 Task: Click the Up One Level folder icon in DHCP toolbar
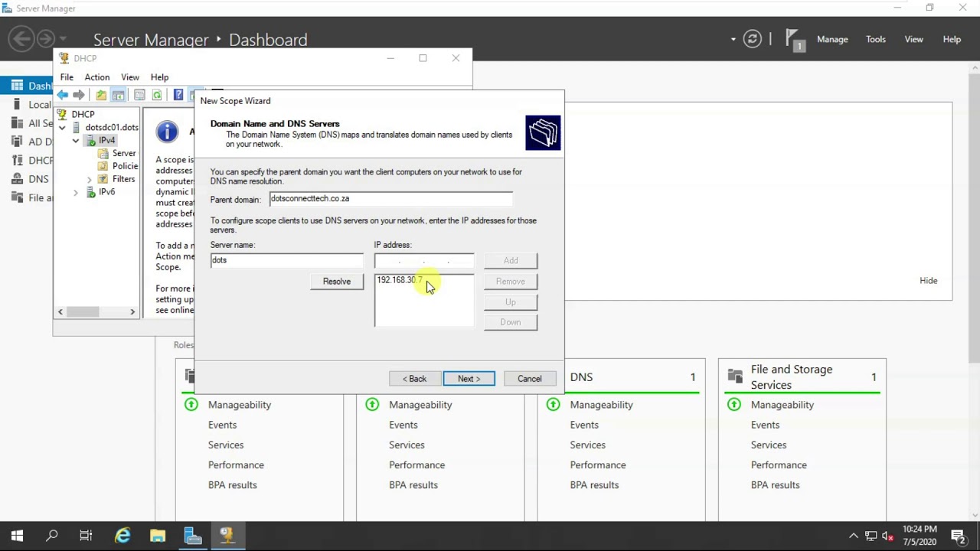(101, 95)
